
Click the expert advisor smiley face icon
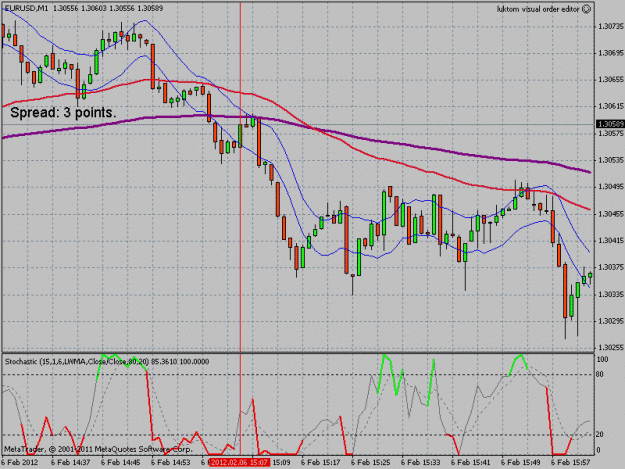coord(587,9)
